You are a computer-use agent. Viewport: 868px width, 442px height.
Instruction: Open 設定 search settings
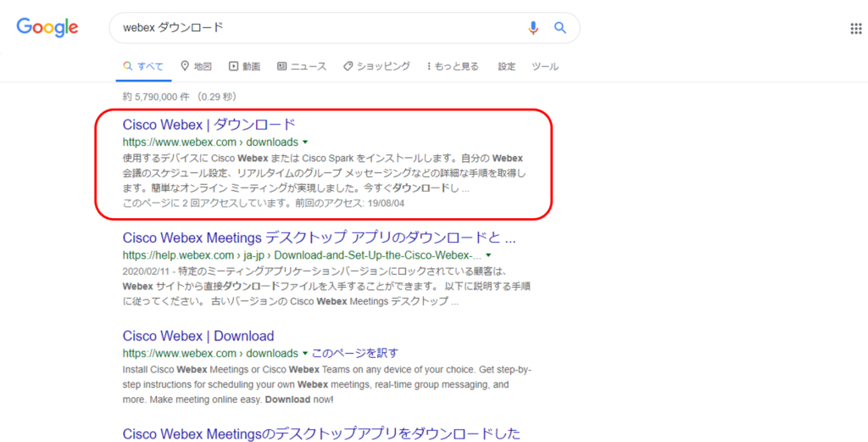[x=507, y=66]
